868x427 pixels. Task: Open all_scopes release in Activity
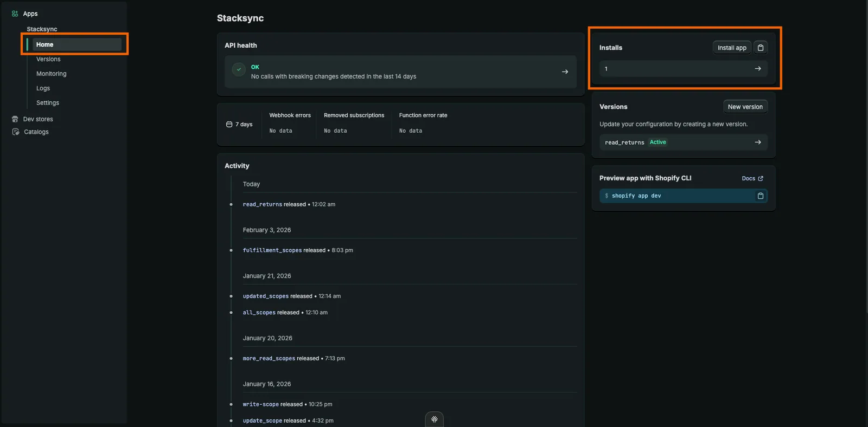[x=259, y=313]
